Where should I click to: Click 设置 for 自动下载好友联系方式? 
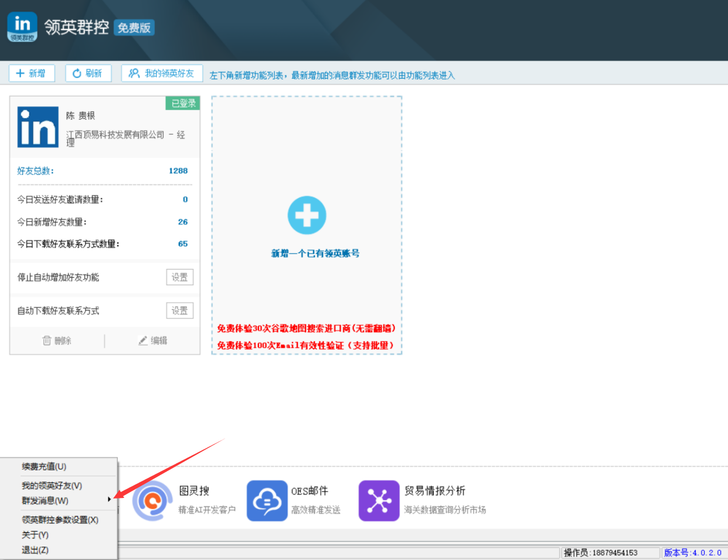pyautogui.click(x=179, y=310)
